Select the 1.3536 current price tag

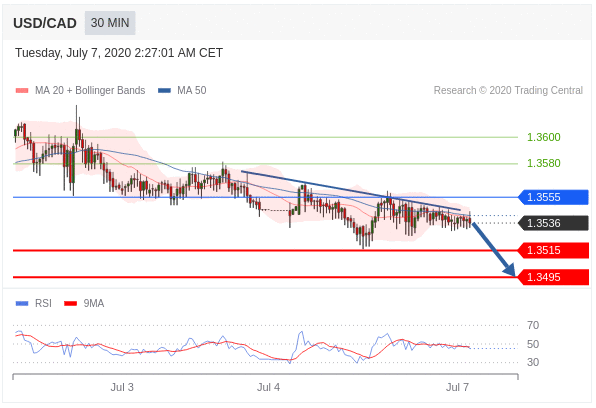(553, 223)
